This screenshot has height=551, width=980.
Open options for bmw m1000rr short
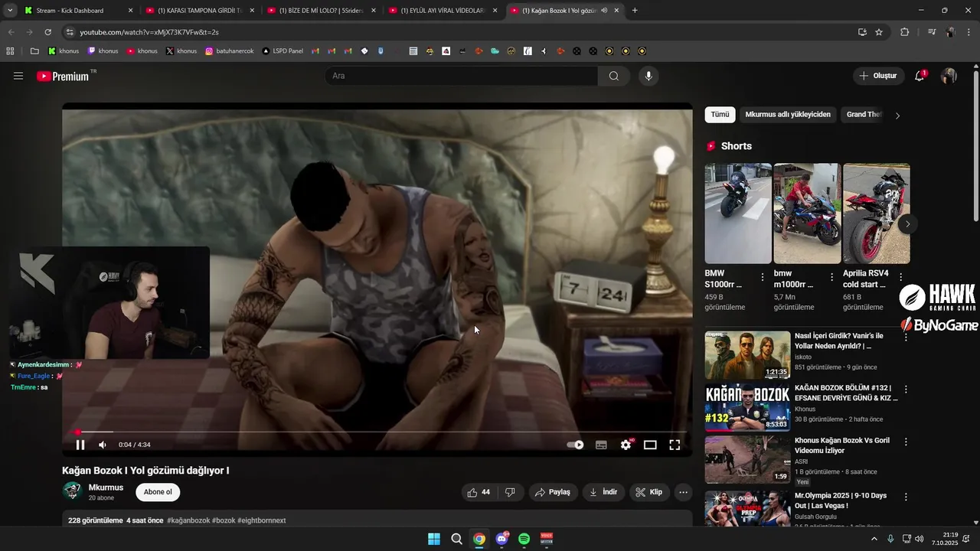point(831,277)
